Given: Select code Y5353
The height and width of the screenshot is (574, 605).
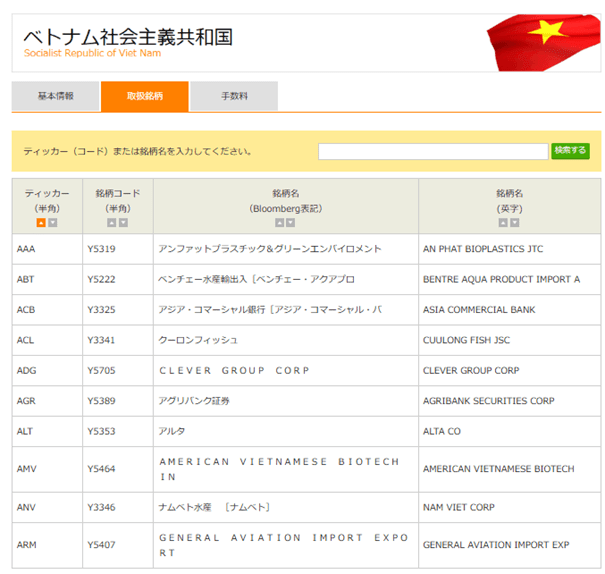Looking at the screenshot, I should (101, 431).
